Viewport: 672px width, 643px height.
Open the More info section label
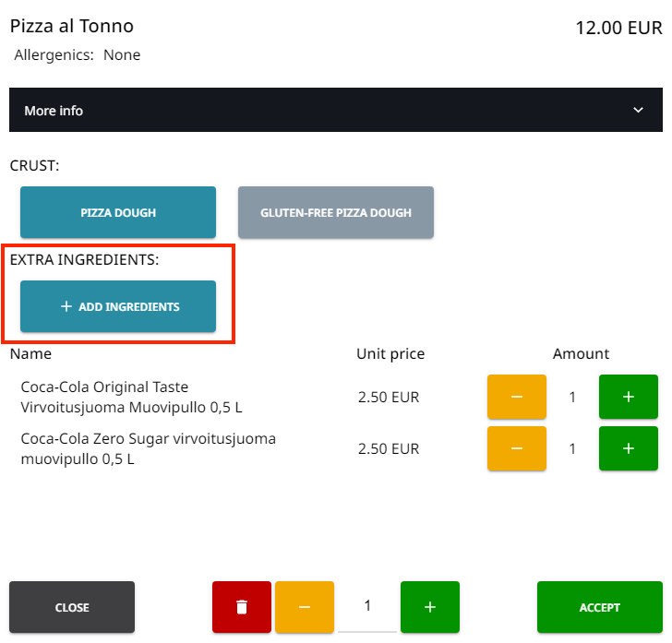54,111
